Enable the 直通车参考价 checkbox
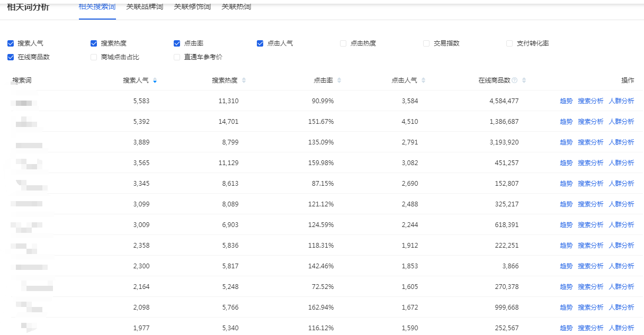The height and width of the screenshot is (335, 644). (177, 57)
